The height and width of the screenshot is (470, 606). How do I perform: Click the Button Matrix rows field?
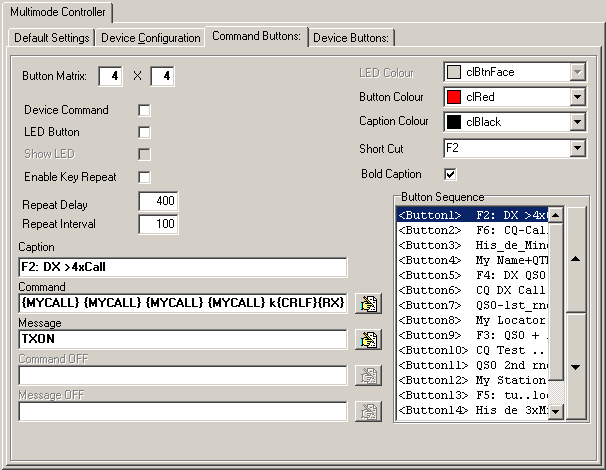tap(111, 76)
